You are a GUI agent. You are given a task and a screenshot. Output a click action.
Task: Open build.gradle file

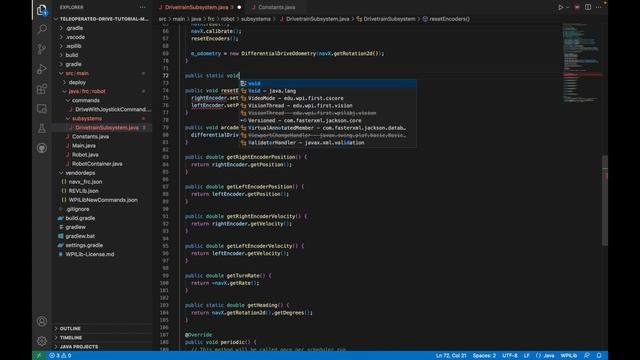pyautogui.click(x=102, y=218)
